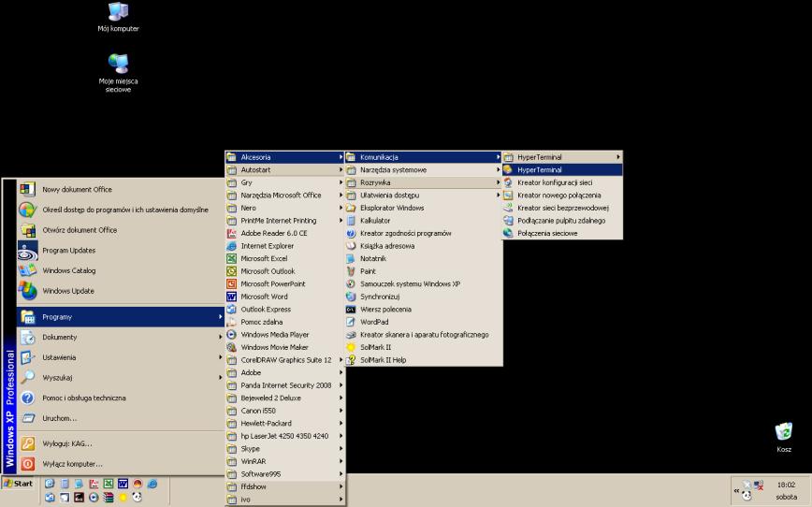Expand the Rozrywka submenu
This screenshot has height=507, width=812.
click(x=424, y=182)
